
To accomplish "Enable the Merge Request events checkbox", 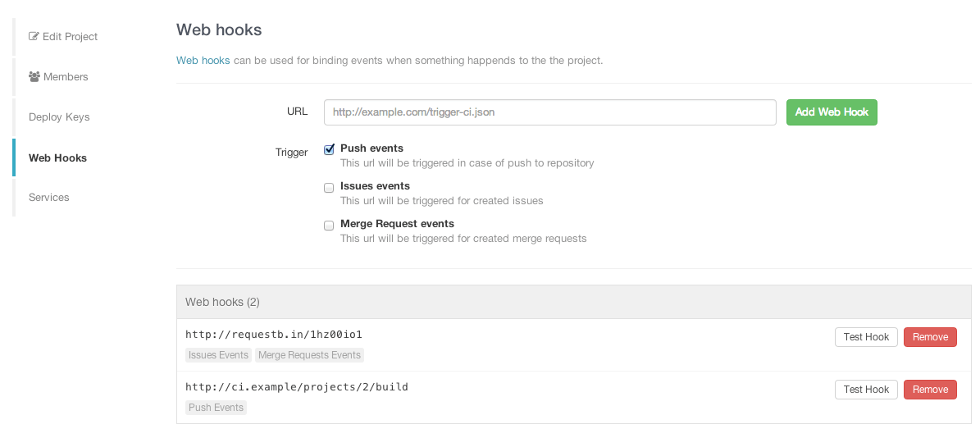I will point(329,225).
